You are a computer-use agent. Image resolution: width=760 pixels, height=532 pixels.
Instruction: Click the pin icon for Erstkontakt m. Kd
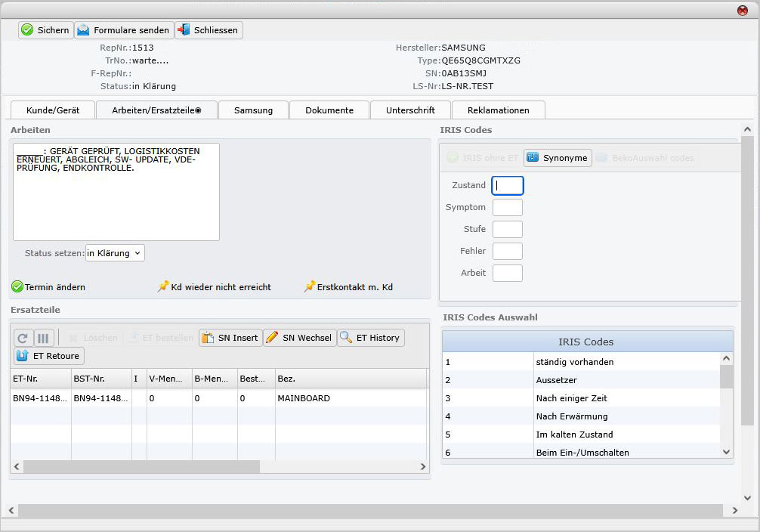tap(310, 286)
